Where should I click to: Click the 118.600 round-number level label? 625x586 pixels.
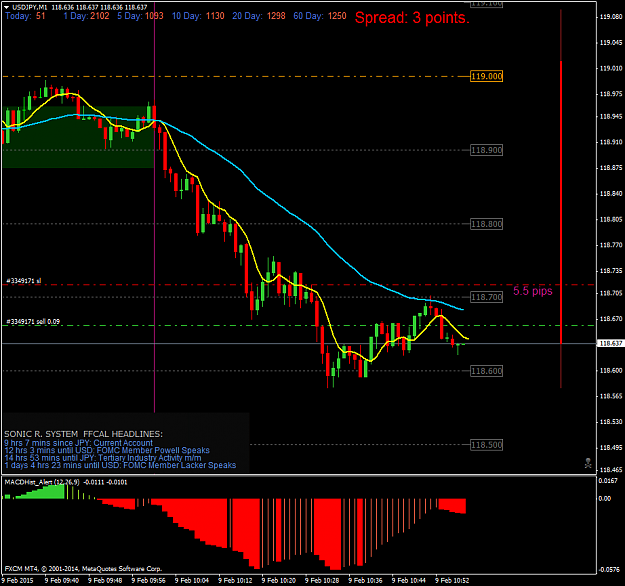486,371
